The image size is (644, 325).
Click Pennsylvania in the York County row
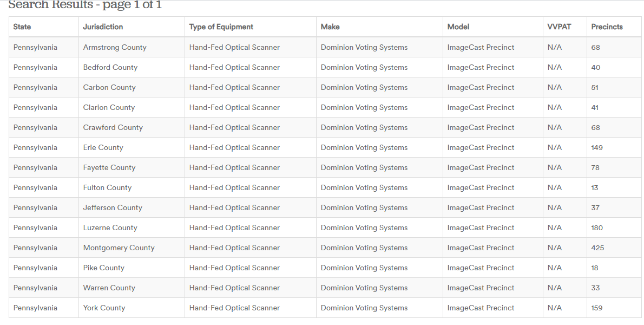(x=35, y=308)
